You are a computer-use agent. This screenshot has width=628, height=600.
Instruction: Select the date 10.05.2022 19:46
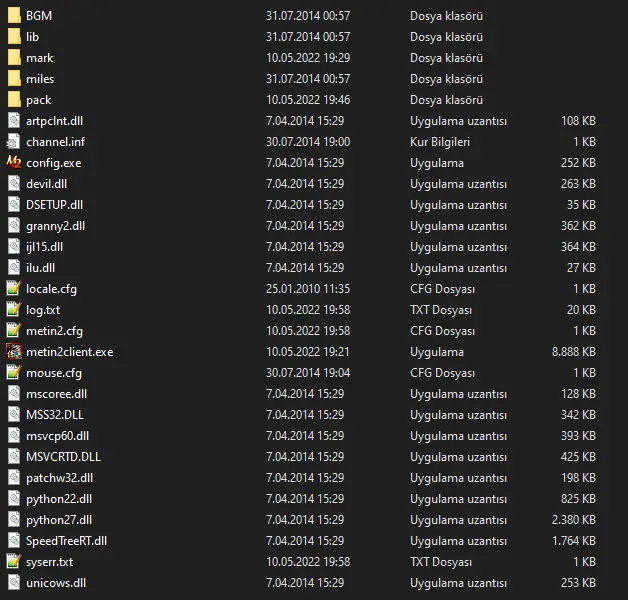click(308, 100)
